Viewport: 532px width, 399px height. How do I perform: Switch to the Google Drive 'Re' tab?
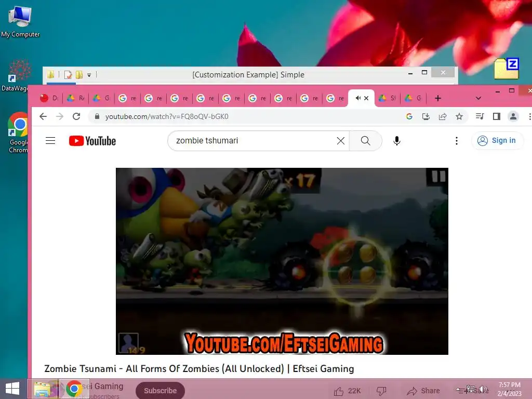(76, 98)
